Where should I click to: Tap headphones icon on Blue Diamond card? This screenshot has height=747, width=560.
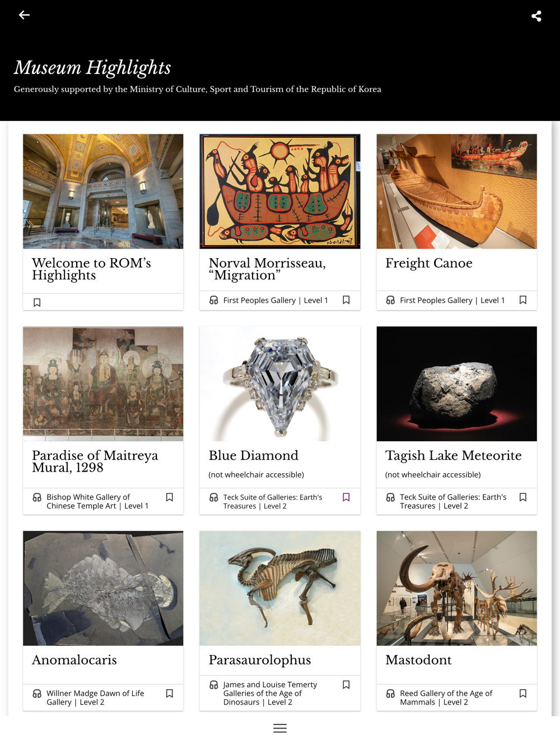click(214, 497)
